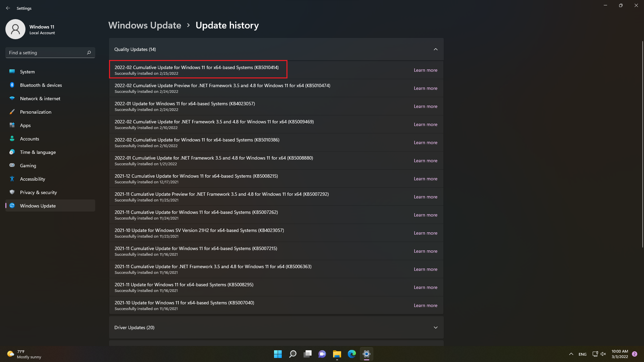Learn more about KB5009469
This screenshot has width=644, height=362.
pyautogui.click(x=425, y=124)
